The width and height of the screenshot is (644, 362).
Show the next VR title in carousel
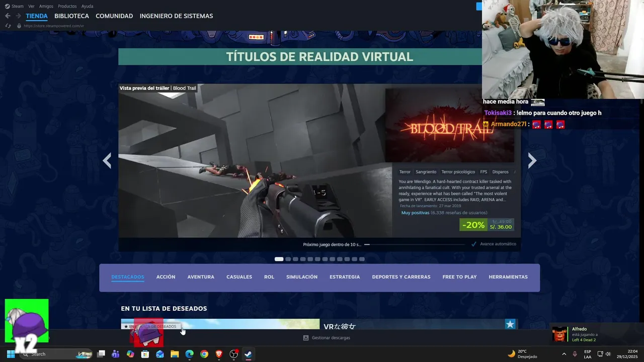click(x=532, y=160)
